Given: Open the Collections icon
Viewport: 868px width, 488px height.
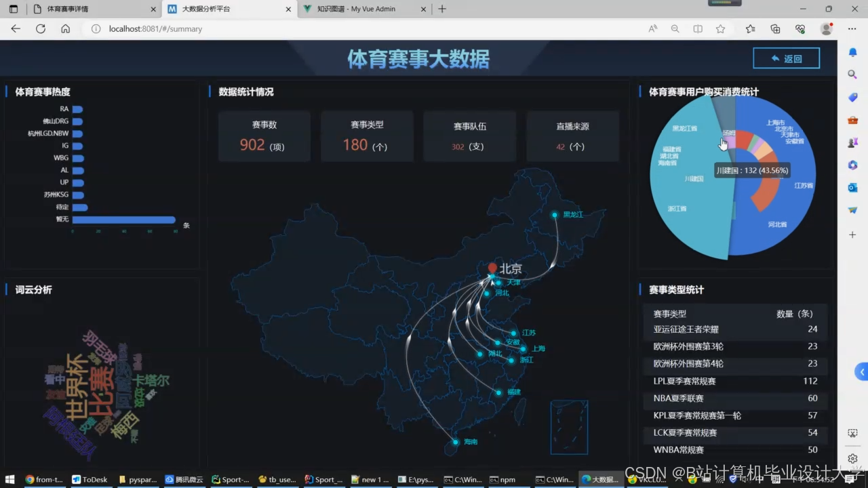Looking at the screenshot, I should coord(775,28).
